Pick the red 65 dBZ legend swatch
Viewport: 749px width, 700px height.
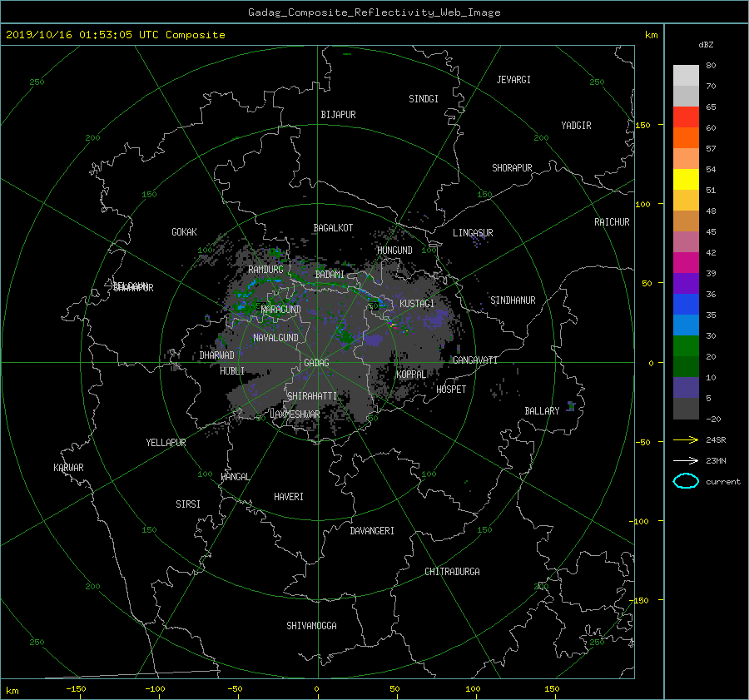click(x=686, y=117)
